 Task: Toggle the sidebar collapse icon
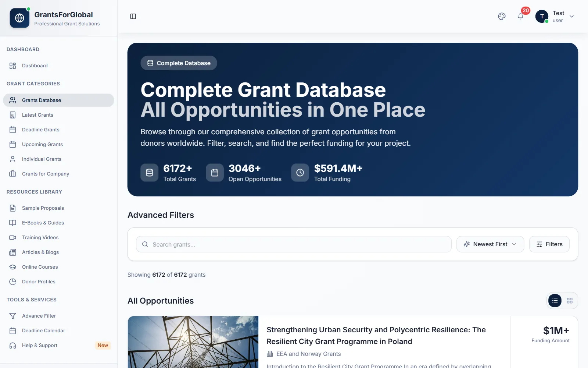(133, 16)
